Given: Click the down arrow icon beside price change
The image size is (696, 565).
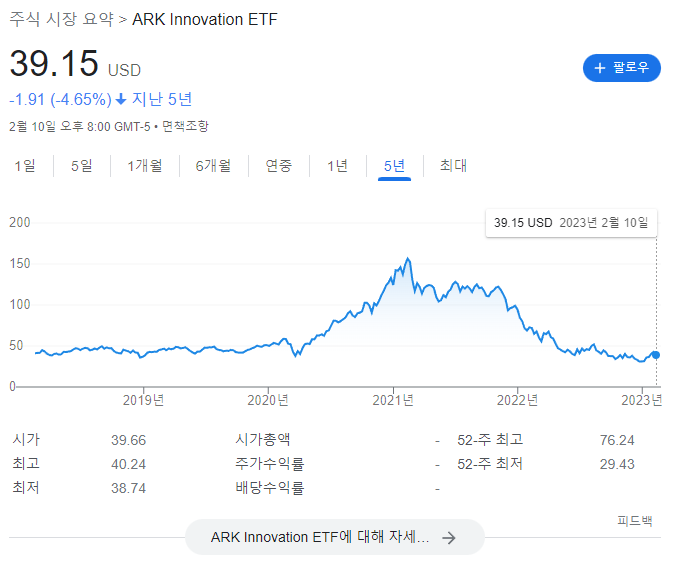Looking at the screenshot, I should tap(121, 99).
